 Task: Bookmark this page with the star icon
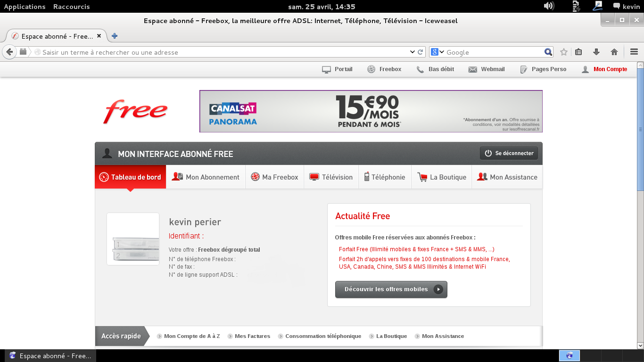click(x=563, y=52)
